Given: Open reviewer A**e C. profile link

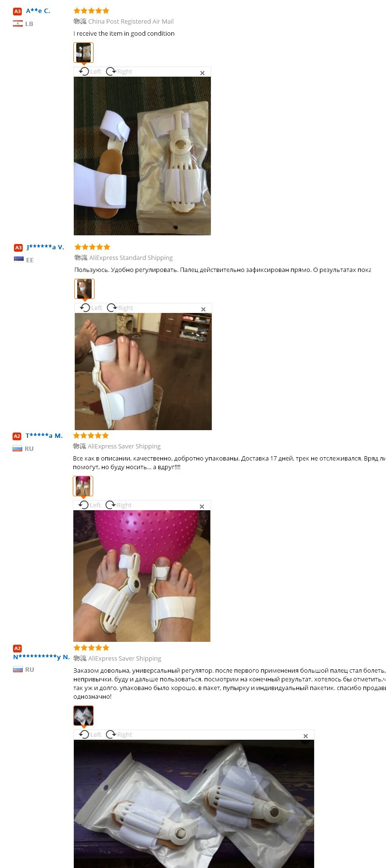Looking at the screenshot, I should (x=38, y=11).
